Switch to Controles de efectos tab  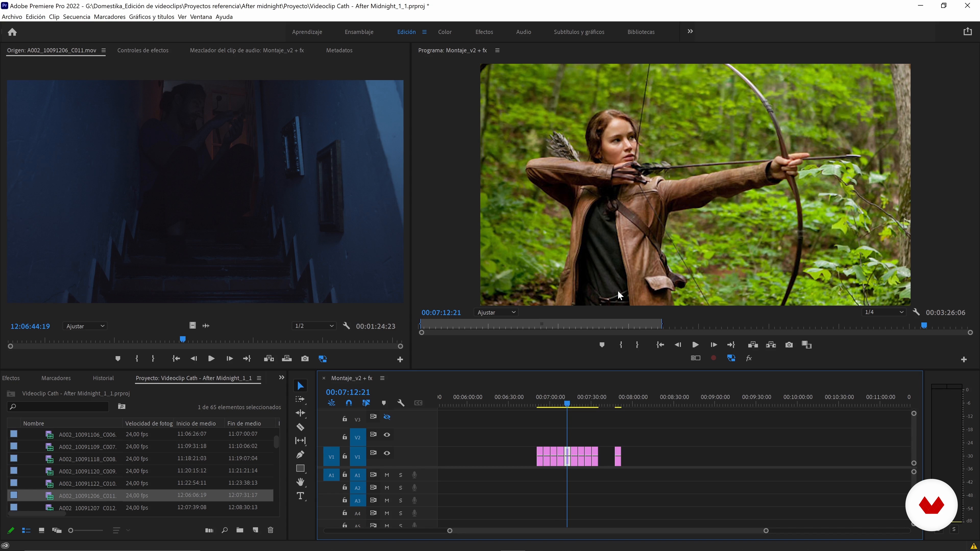(143, 50)
